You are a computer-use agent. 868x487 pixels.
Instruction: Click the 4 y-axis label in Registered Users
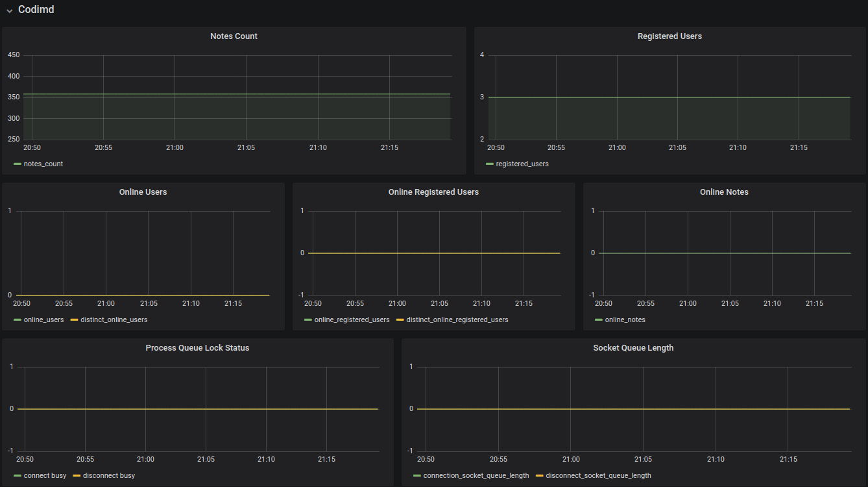point(482,55)
